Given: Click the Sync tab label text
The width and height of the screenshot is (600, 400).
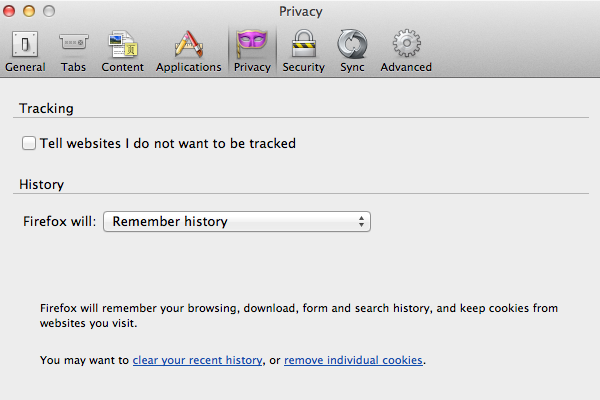Looking at the screenshot, I should coord(352,67).
